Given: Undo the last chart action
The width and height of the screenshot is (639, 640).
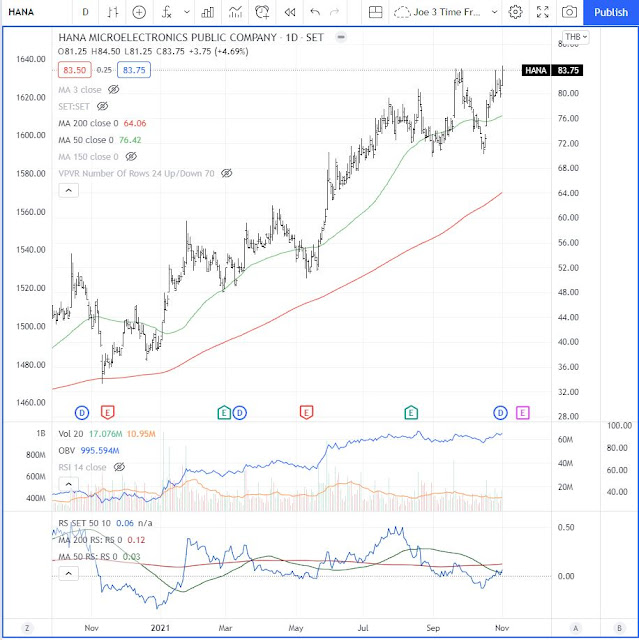Looking at the screenshot, I should coord(315,12).
